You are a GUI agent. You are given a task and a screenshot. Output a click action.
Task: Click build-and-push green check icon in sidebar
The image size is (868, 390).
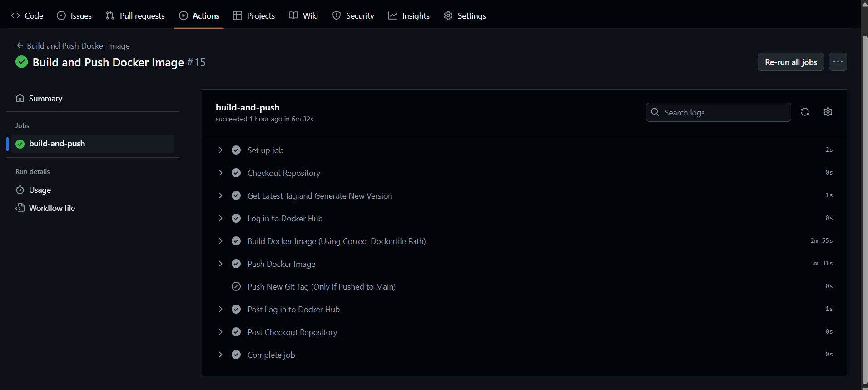[20, 144]
